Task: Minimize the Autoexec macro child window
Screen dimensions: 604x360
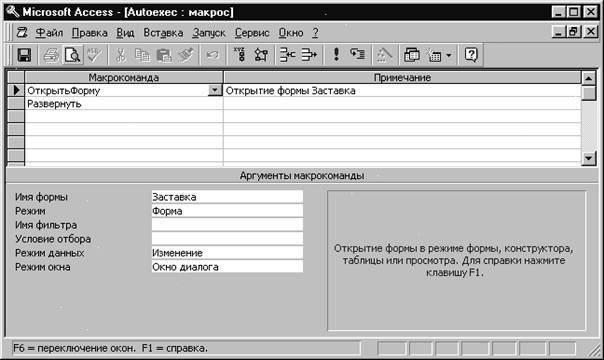Action: point(558,32)
